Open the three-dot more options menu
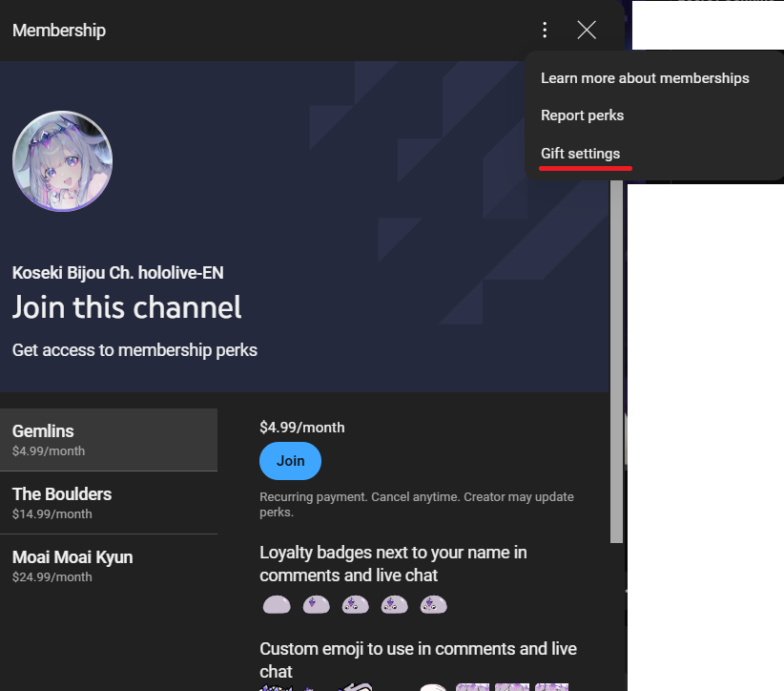 545,31
